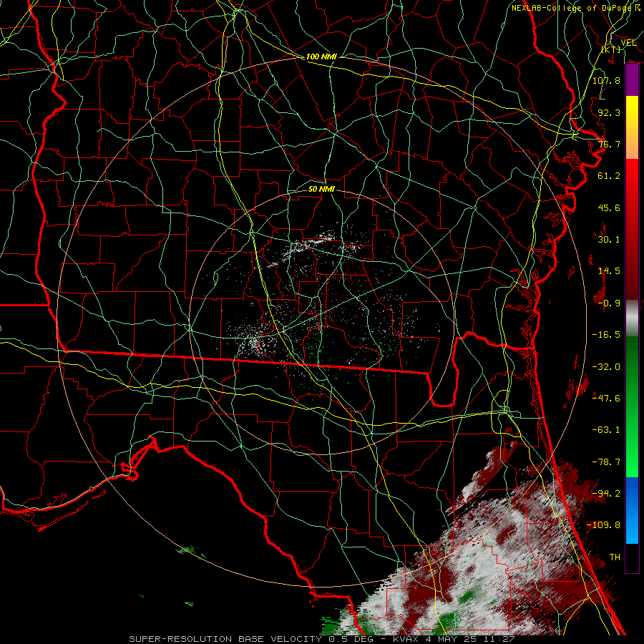The height and width of the screenshot is (644, 644).
Task: Click the -109.8 velocity scale value
Action: point(603,525)
